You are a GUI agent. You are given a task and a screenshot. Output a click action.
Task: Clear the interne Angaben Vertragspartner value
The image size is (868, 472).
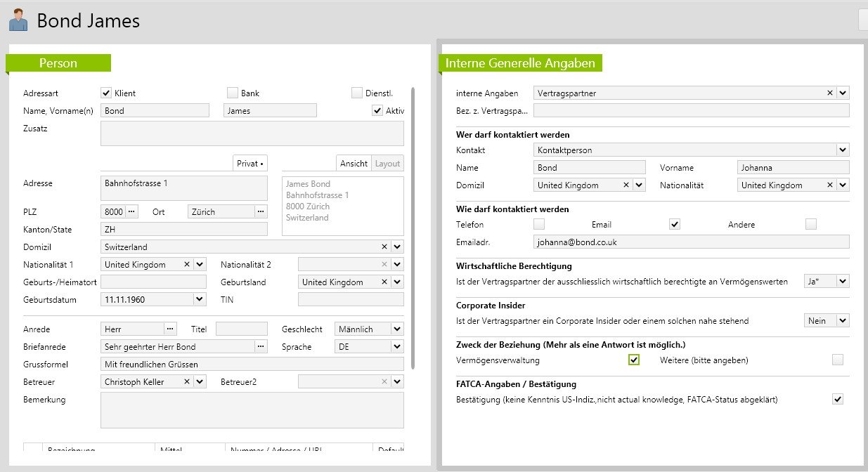[829, 93]
